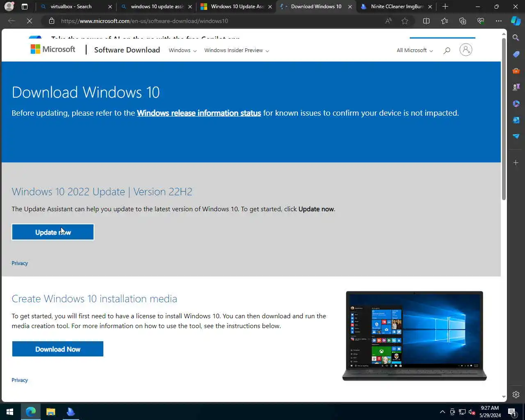Open the Edge profile avatar icon
Screen dimensions: 525x420
pos(9,7)
